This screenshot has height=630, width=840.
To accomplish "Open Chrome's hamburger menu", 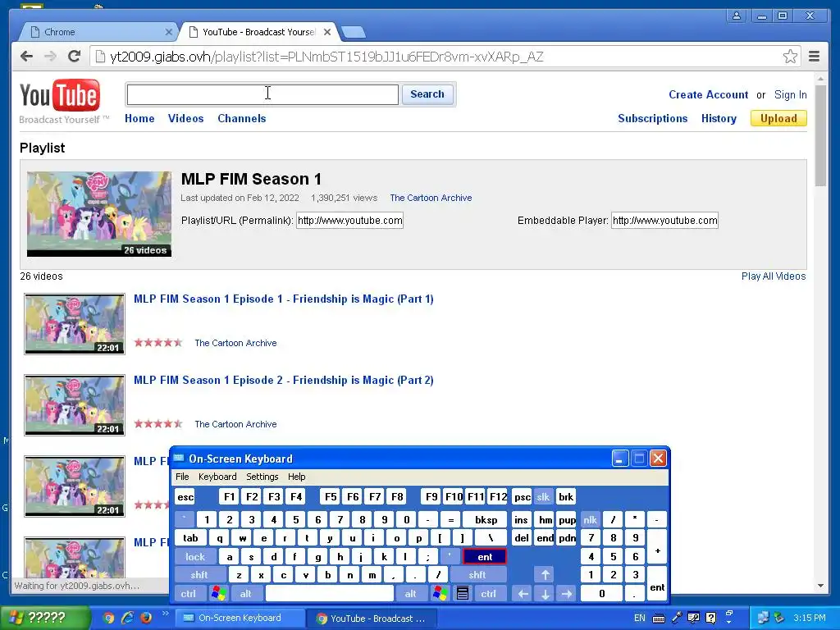I will (x=814, y=57).
